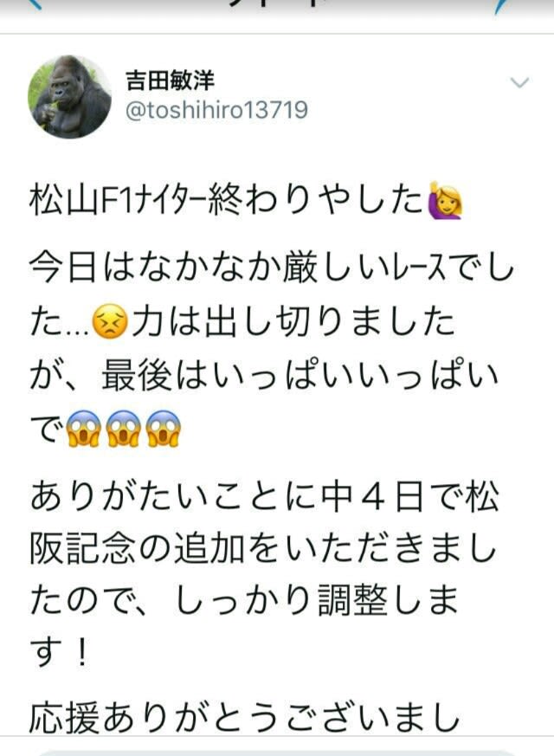Tap the first screaming face emoji
The width and height of the screenshot is (554, 756).
(84, 430)
